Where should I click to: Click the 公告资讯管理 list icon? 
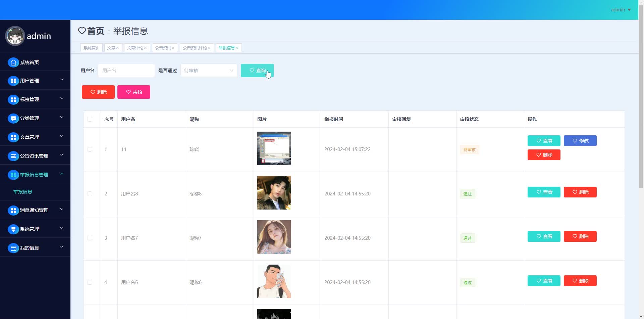13,156
